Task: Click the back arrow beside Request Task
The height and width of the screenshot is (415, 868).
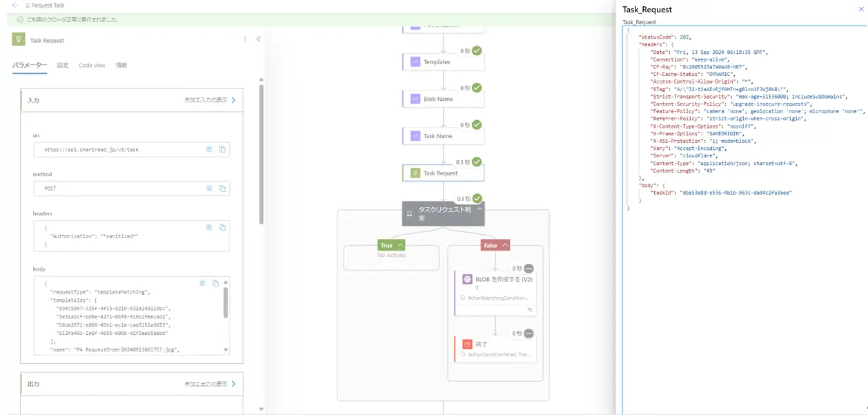Action: pyautogui.click(x=15, y=6)
